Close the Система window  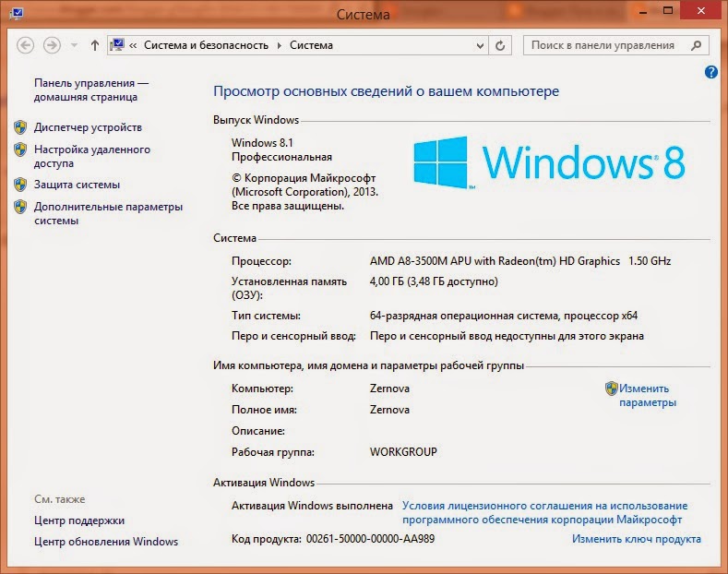coord(701,11)
